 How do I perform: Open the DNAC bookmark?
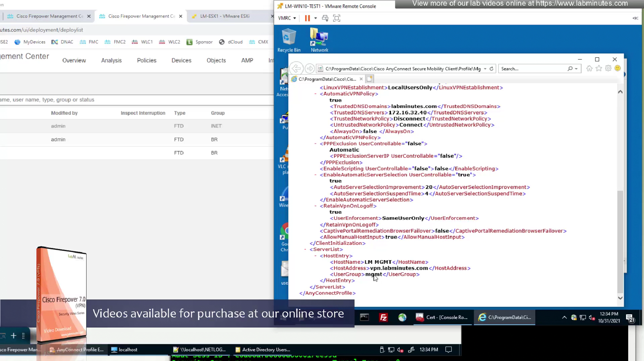[x=63, y=42]
